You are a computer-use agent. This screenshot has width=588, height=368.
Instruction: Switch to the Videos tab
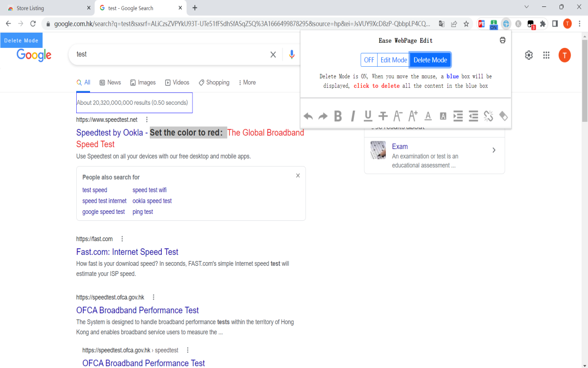tap(177, 82)
